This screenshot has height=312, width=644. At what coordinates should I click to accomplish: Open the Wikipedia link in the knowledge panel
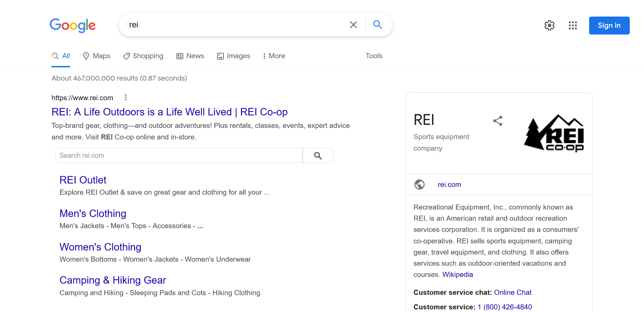457,274
